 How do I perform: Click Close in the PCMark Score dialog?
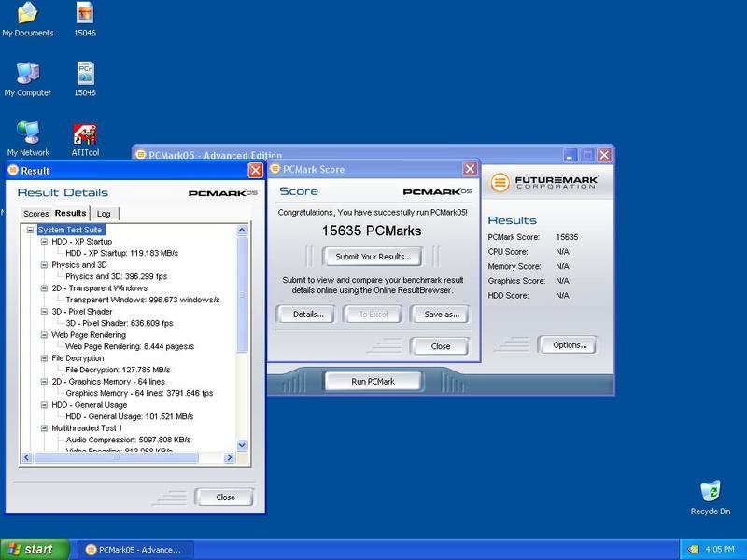click(x=440, y=346)
